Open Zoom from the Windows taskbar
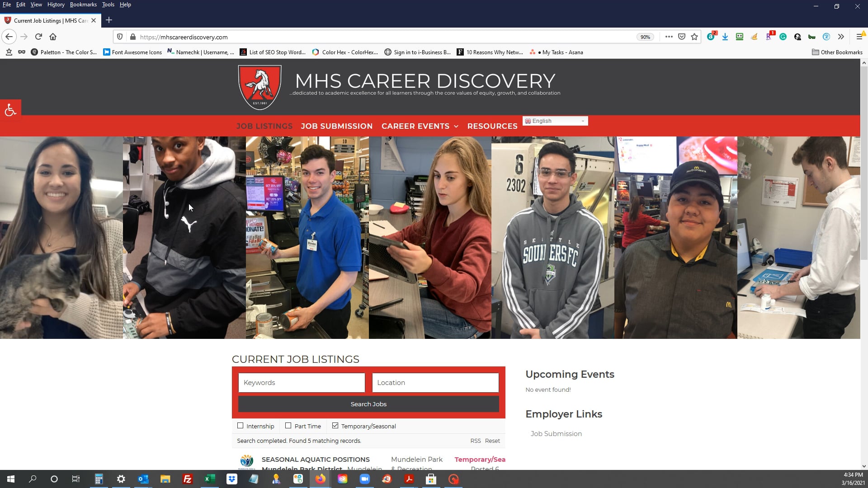 364,479
